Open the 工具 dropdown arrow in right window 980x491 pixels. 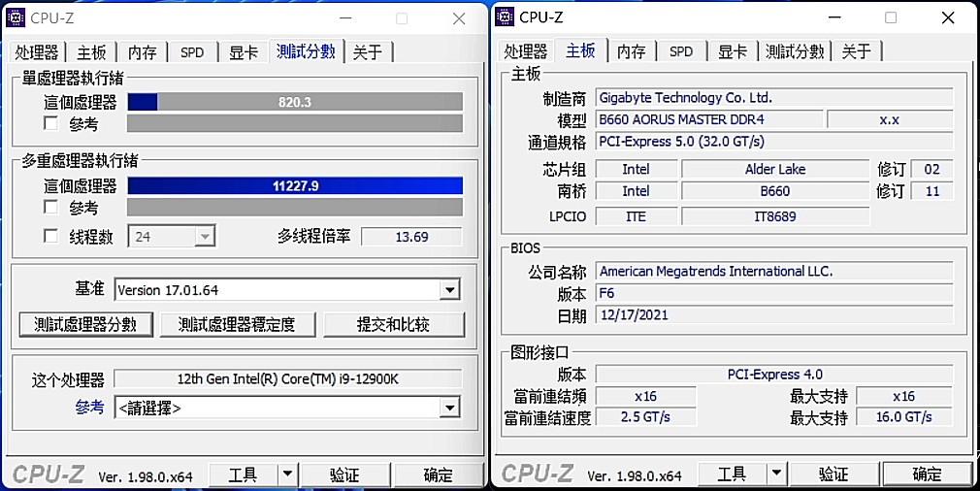tap(776, 475)
